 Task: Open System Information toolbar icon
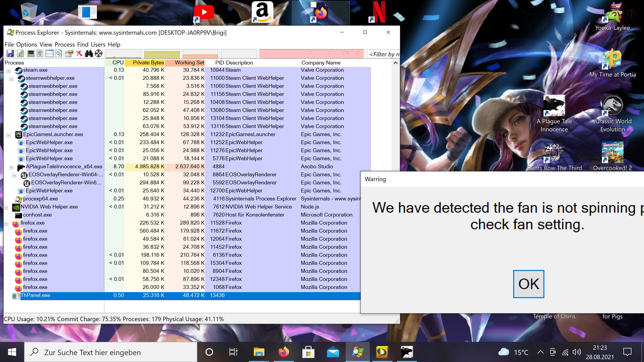point(31,53)
